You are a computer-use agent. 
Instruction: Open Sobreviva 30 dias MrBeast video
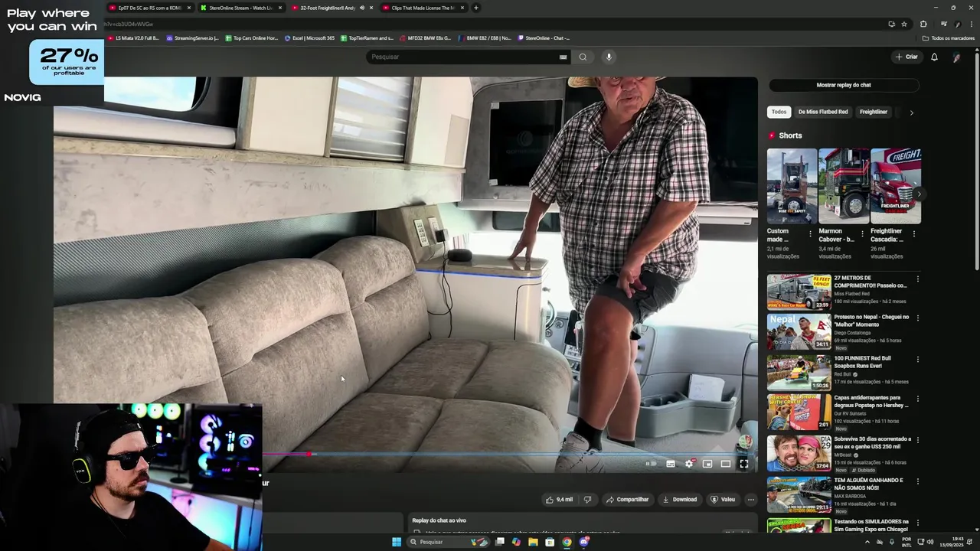click(799, 453)
